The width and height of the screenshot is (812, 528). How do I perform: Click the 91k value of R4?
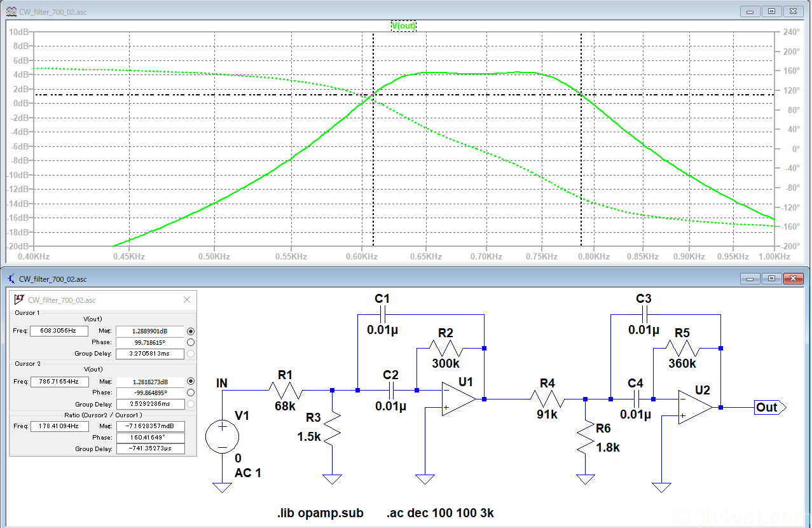click(547, 414)
